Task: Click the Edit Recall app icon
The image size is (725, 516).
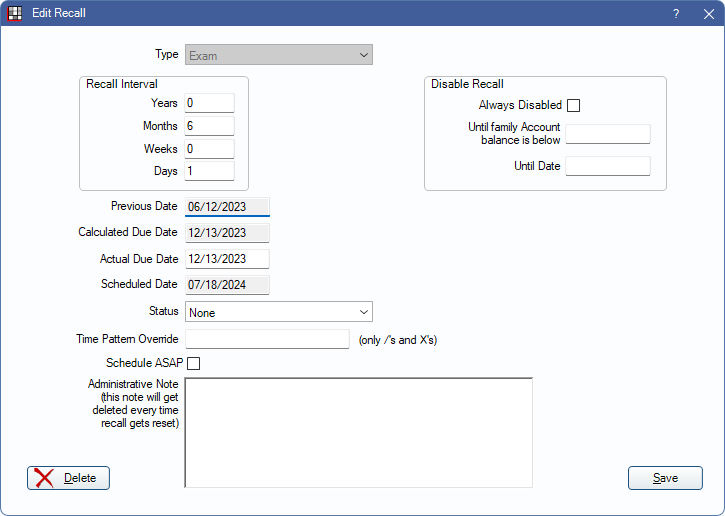Action: coord(15,13)
